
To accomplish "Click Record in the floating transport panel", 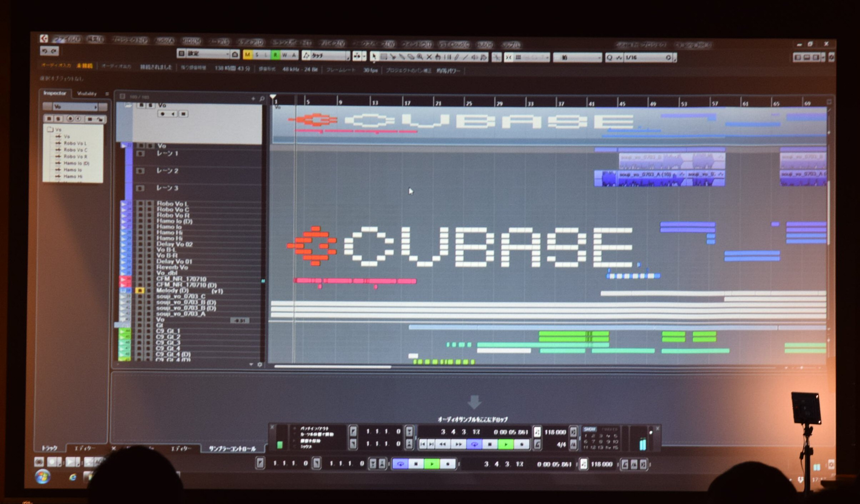I will 521,444.
